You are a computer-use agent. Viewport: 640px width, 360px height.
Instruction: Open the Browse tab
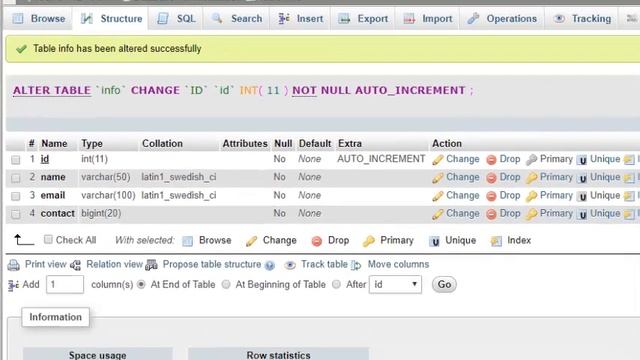pyautogui.click(x=39, y=19)
